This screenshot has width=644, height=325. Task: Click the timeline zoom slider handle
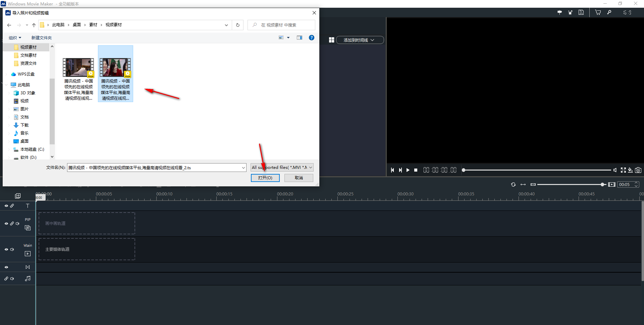tap(602, 185)
